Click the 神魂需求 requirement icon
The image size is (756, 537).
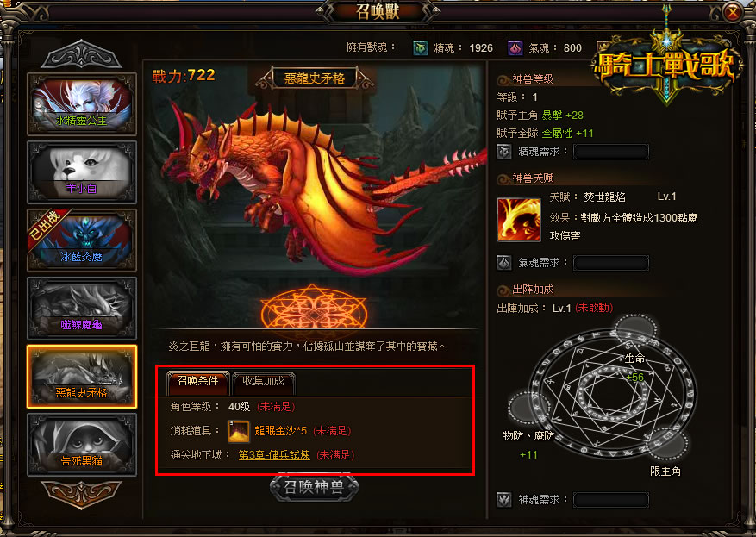503,499
